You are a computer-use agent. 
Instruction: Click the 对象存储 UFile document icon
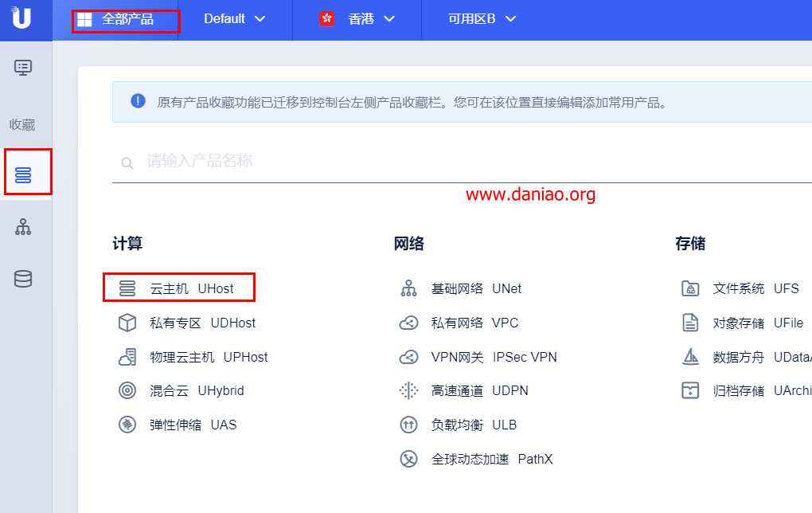coord(690,323)
